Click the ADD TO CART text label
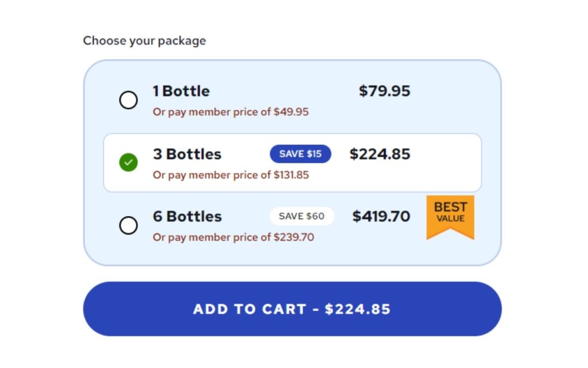Image resolution: width=588 pixels, height=368 pixels. [250, 309]
